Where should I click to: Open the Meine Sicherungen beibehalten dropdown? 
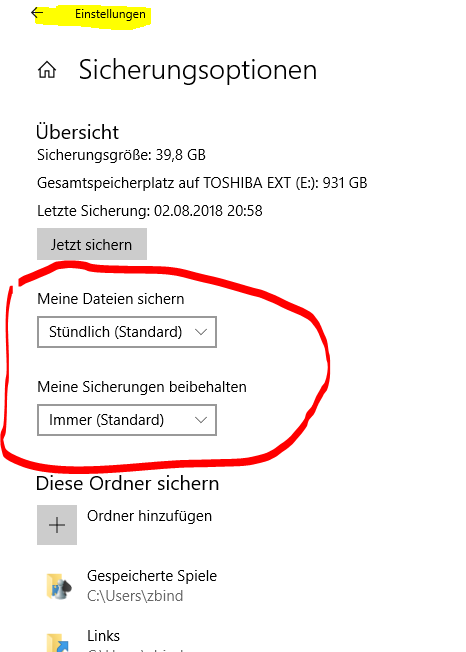pos(127,420)
